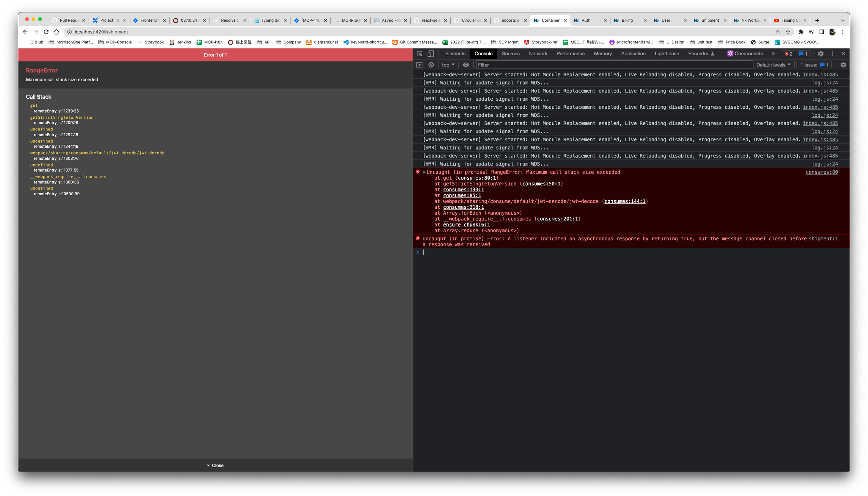Open the diagrams.net bookmark
The image size is (868, 496).
(322, 42)
